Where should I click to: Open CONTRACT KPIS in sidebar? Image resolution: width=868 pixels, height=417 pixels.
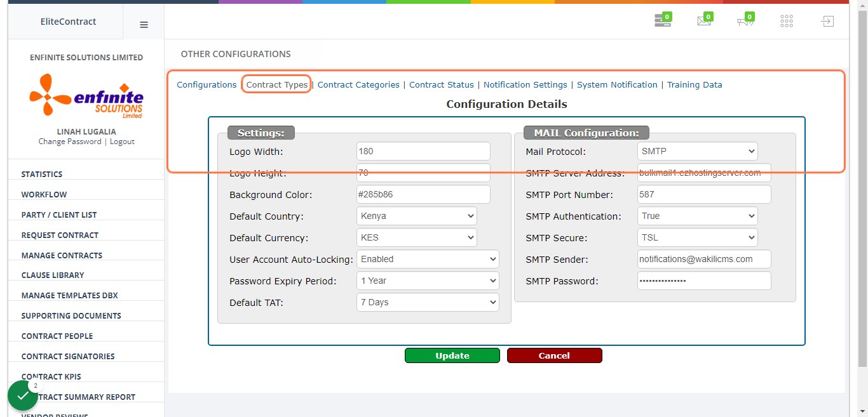(x=51, y=376)
